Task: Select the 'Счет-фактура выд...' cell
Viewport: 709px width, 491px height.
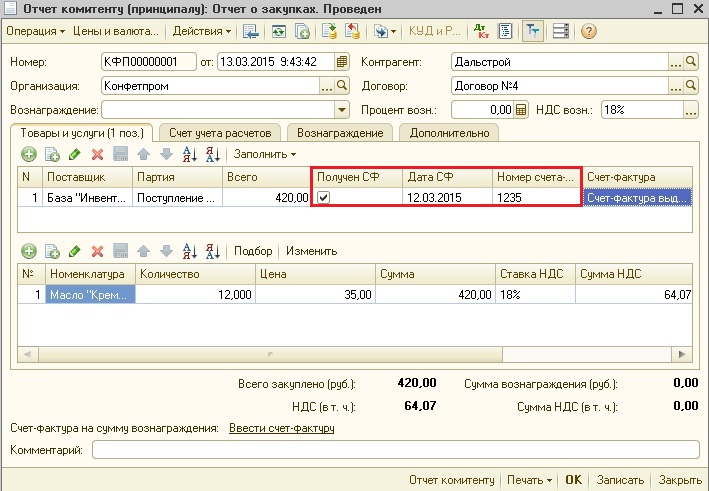Action: [638, 198]
